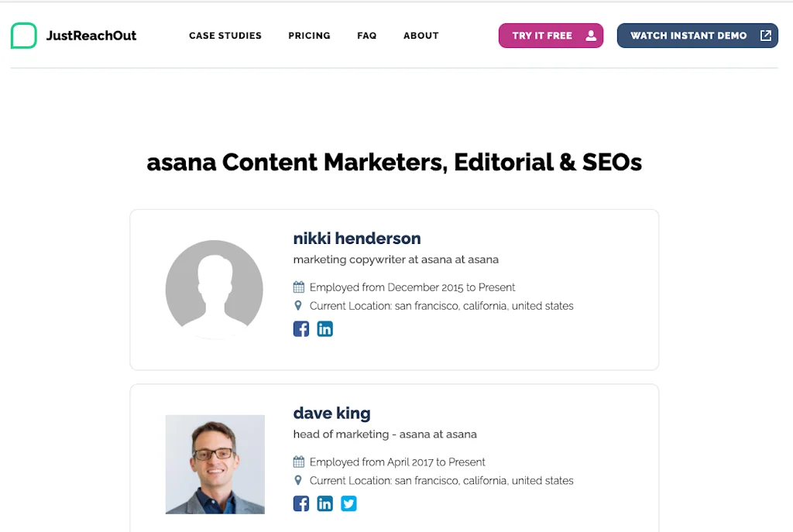This screenshot has width=793, height=532.
Task: Open the nikki henderson name link
Action: point(357,239)
